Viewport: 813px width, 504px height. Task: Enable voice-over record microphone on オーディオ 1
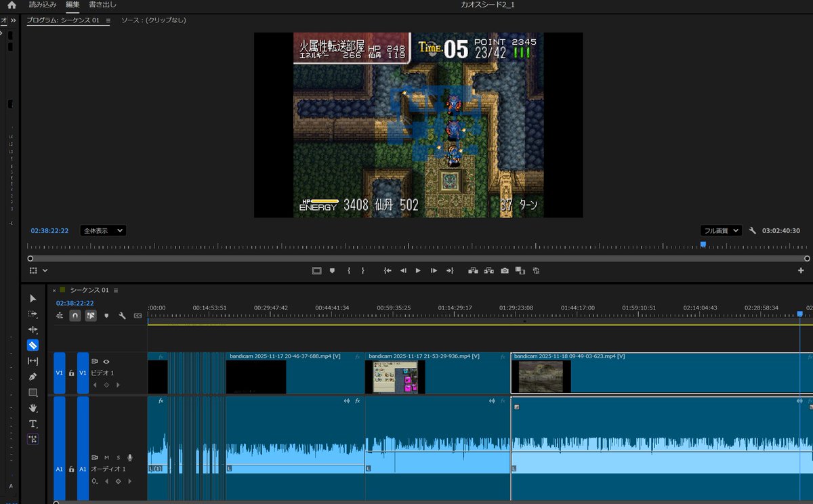[129, 457]
